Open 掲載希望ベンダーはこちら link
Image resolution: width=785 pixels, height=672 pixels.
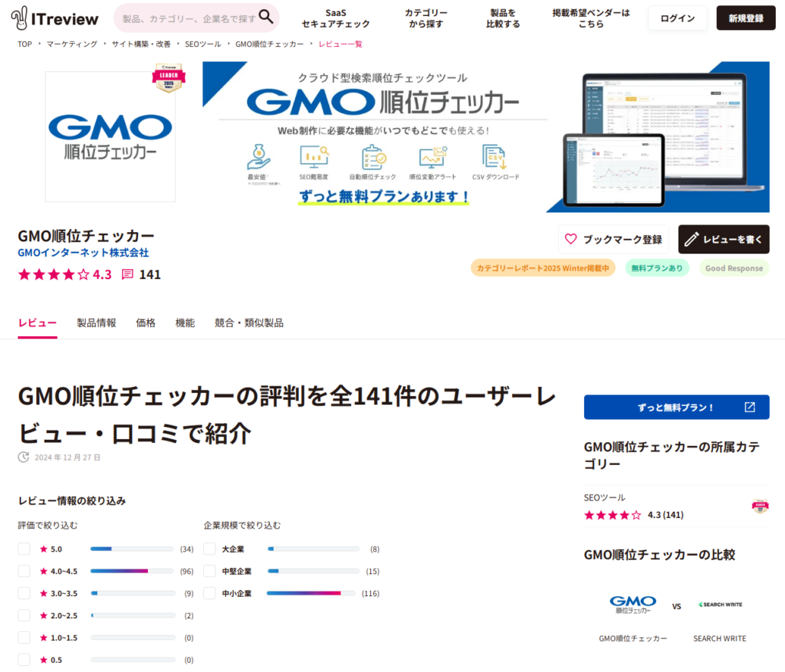click(591, 18)
